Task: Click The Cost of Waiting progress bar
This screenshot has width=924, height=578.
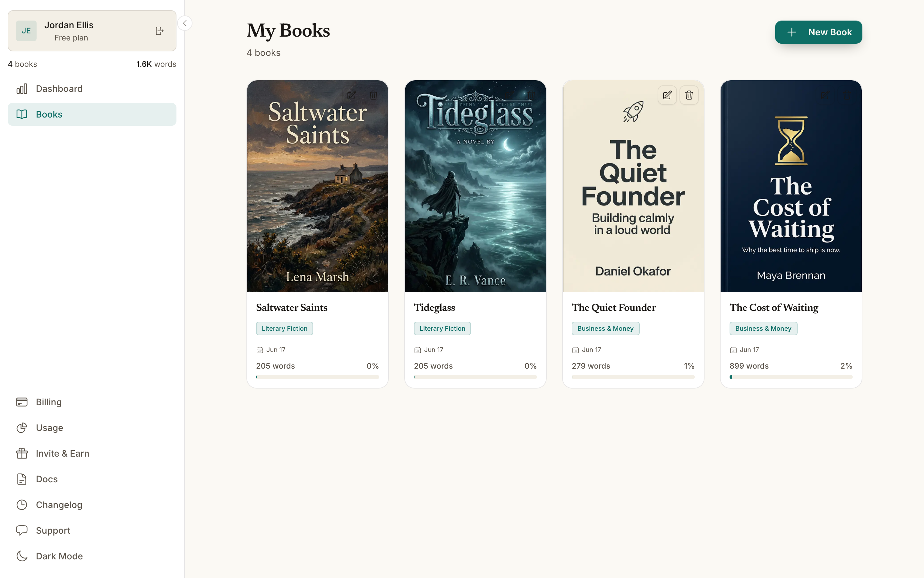Action: [x=791, y=377]
